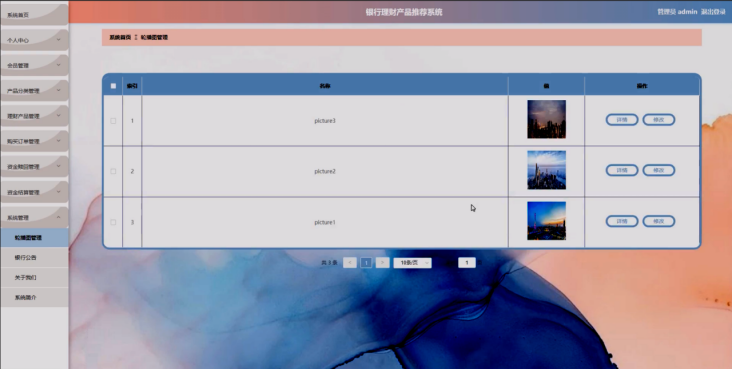Screen dimensions: 732x369
Task: Expand the 资金结算管理 sidebar menu
Action: click(34, 192)
